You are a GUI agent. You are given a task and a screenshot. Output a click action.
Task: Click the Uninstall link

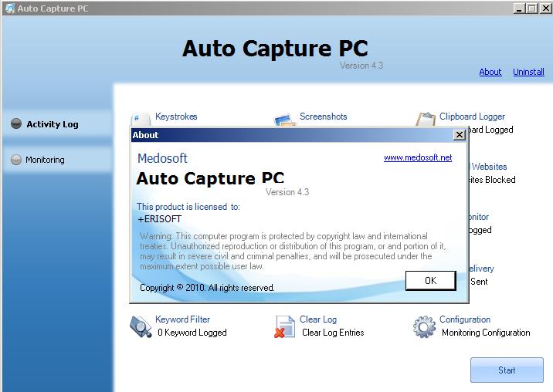tap(528, 72)
